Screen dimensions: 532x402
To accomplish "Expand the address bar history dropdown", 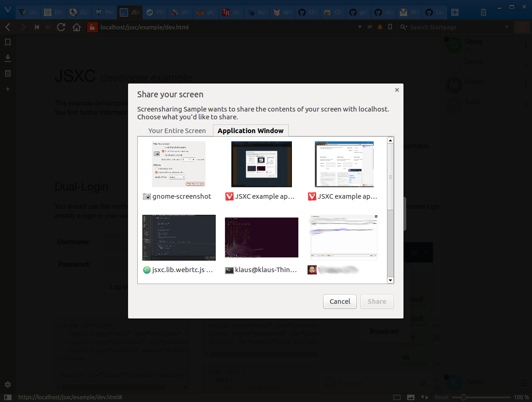I will click(x=360, y=27).
